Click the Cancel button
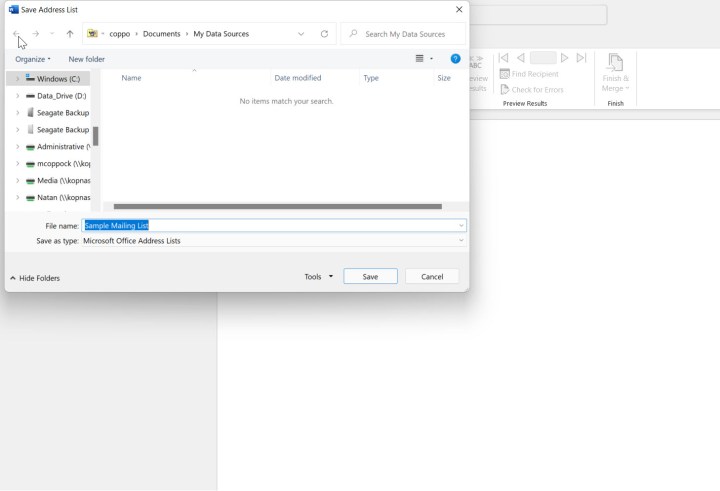 point(432,277)
